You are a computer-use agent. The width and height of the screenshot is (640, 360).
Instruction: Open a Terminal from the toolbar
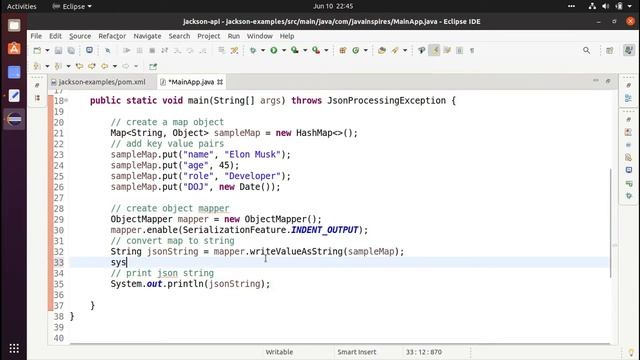coord(89,50)
